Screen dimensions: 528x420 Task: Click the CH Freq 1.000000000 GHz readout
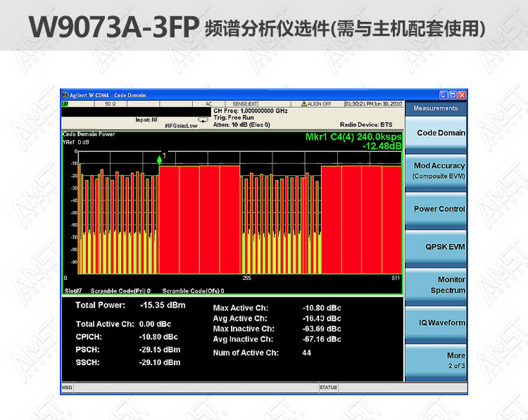point(251,110)
